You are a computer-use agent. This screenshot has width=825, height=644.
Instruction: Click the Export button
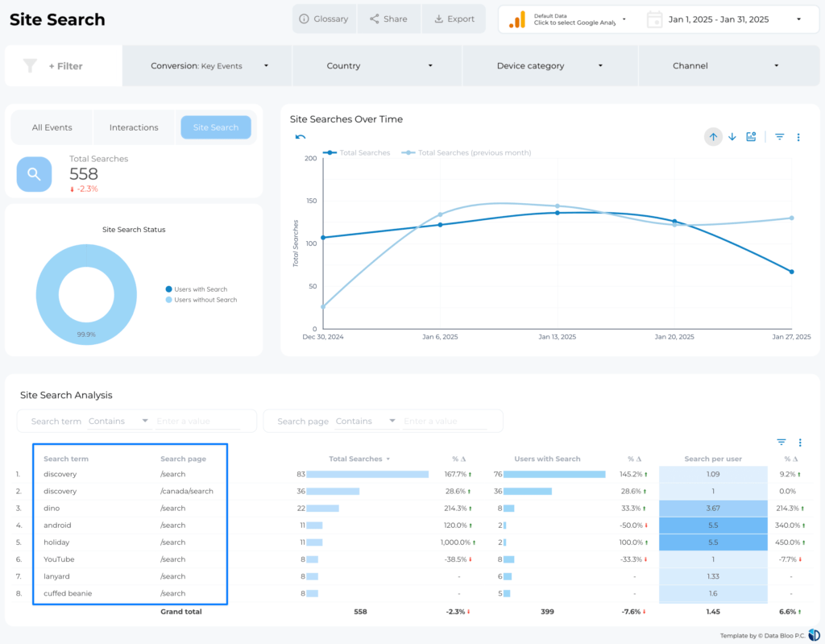pos(454,19)
